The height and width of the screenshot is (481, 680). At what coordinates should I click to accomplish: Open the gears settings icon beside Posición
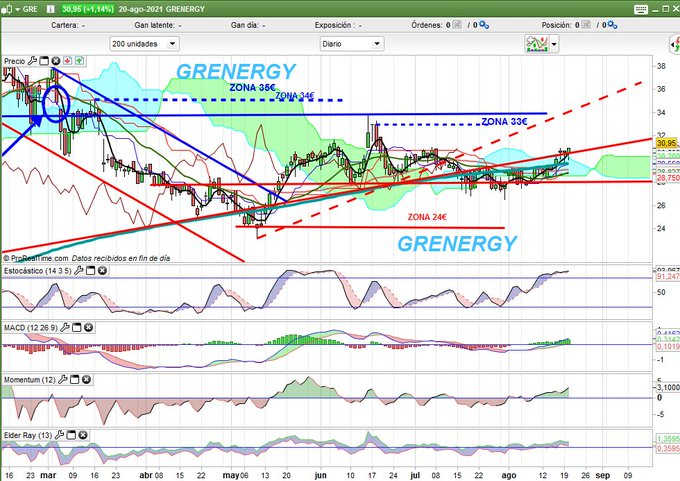tap(612, 25)
